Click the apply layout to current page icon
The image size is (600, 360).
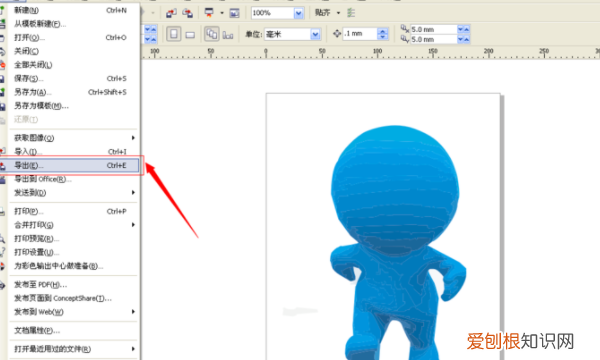228,35
